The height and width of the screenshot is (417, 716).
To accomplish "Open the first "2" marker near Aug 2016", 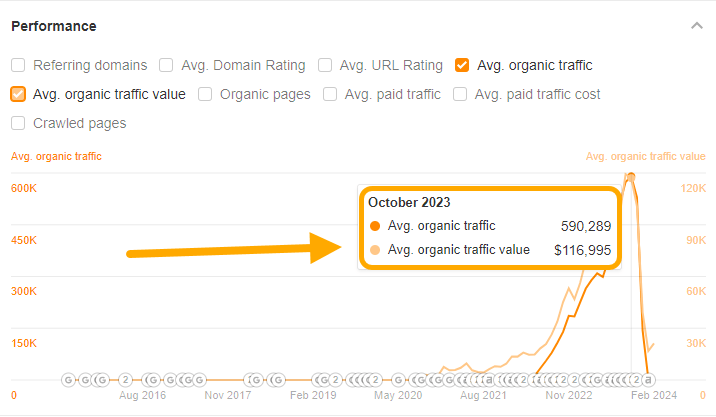I will (126, 380).
